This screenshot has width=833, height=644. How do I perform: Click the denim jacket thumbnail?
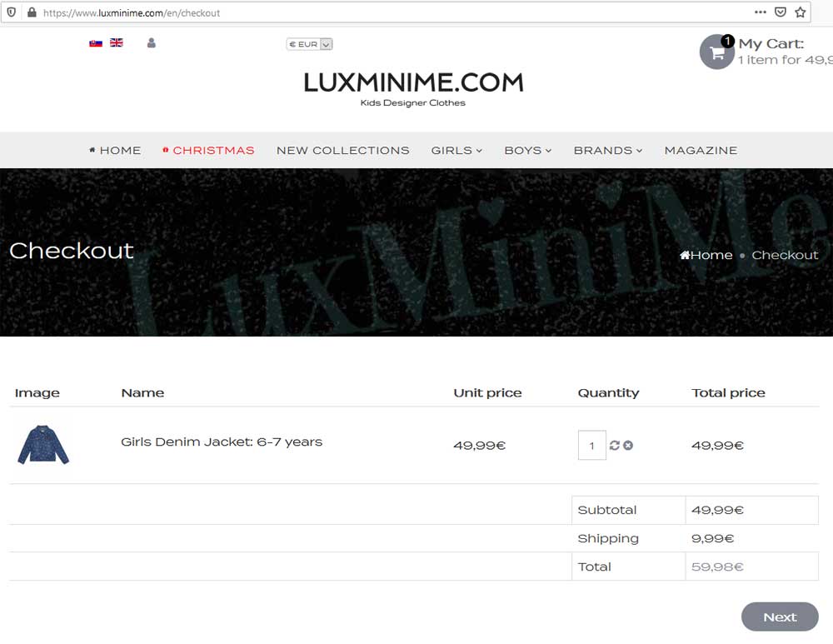click(x=43, y=445)
